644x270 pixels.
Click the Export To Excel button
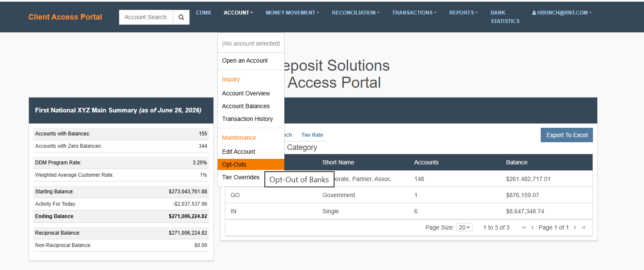[x=567, y=135]
